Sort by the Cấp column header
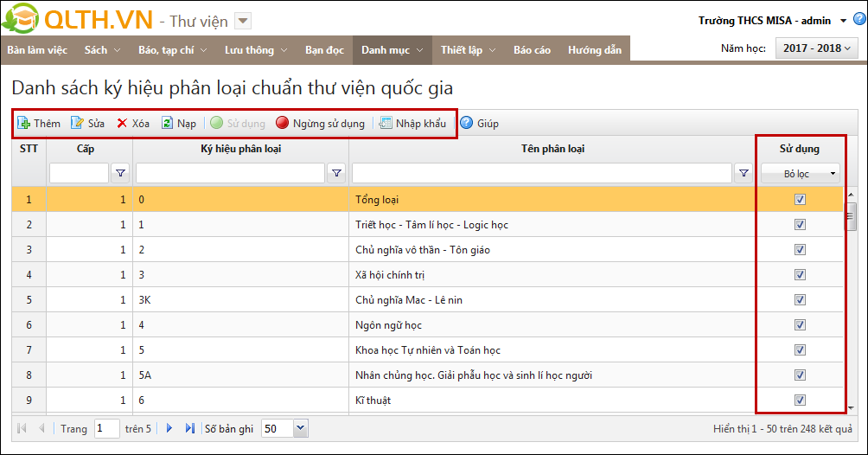 (86, 149)
